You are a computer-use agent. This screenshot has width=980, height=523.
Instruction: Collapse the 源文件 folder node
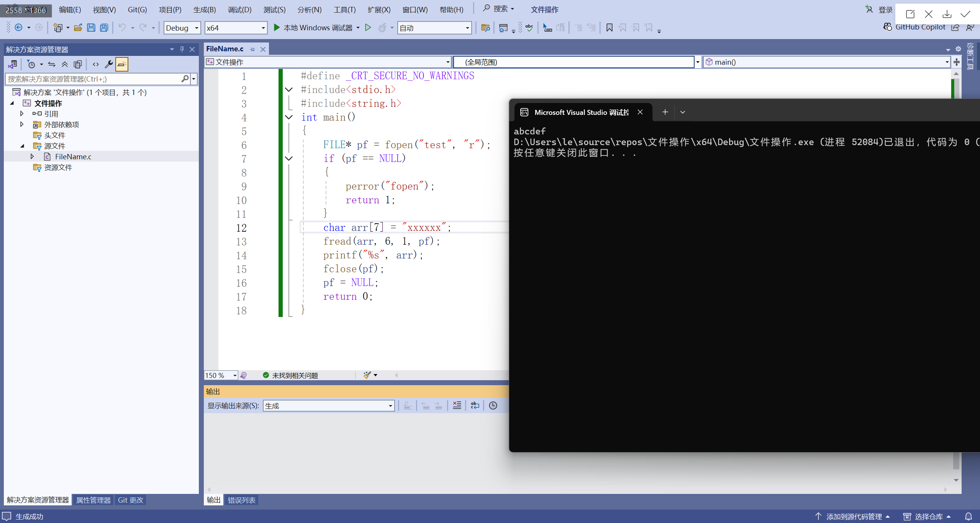(x=22, y=146)
